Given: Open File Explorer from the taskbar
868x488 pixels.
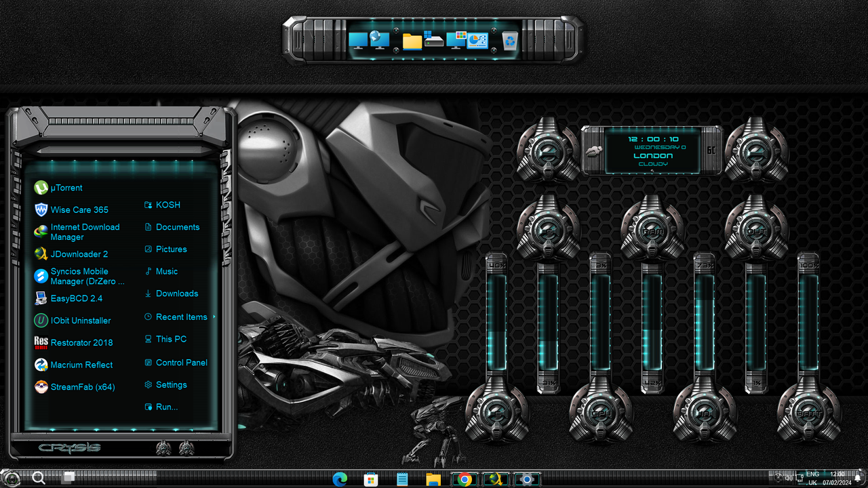Looking at the screenshot, I should coord(433,479).
